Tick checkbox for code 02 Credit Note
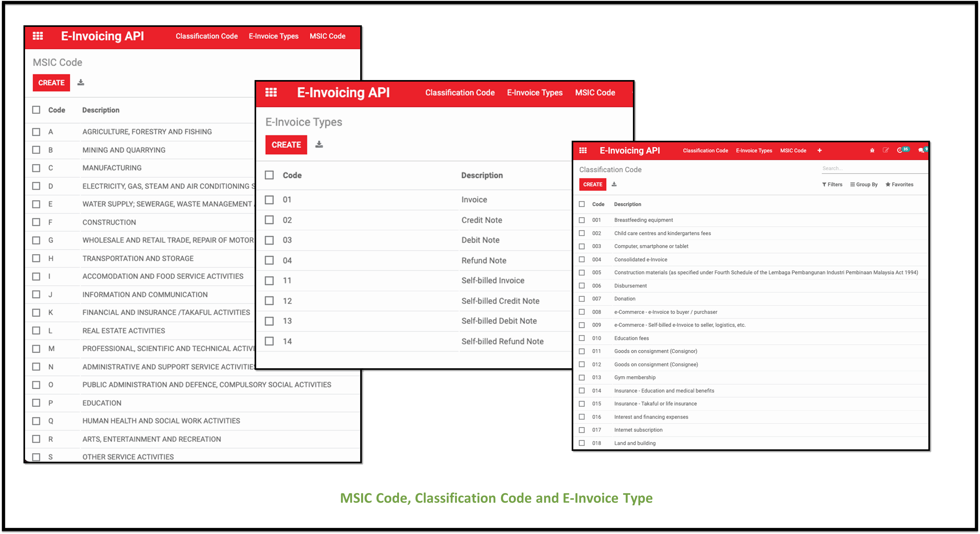980x534 pixels. click(269, 220)
